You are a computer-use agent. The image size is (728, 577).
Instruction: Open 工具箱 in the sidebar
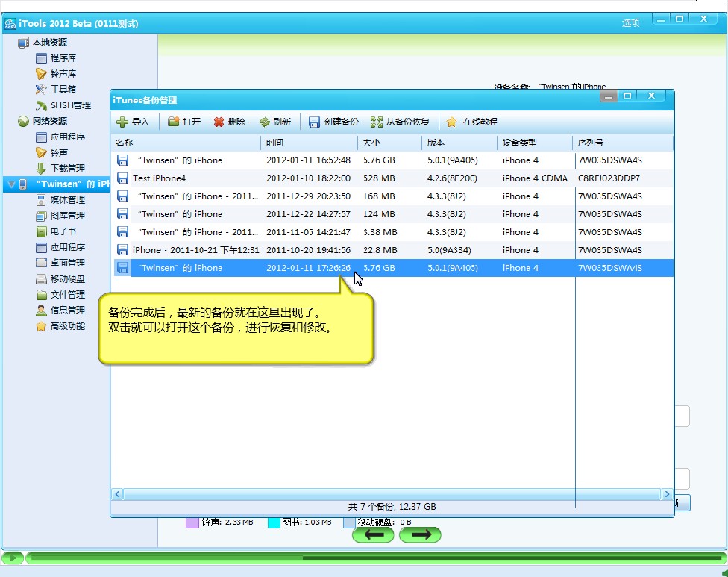coord(63,89)
